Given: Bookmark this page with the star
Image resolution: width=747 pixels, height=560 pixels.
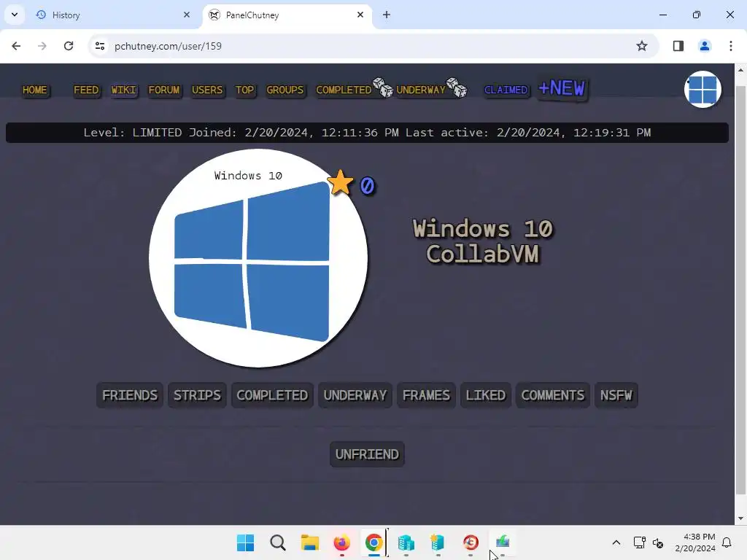Looking at the screenshot, I should 642,46.
